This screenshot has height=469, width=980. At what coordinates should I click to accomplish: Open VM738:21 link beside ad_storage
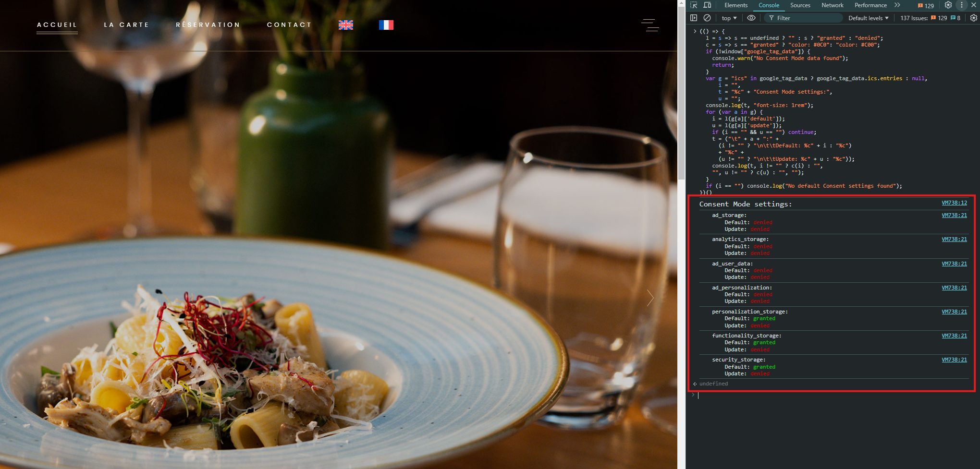[x=954, y=216]
